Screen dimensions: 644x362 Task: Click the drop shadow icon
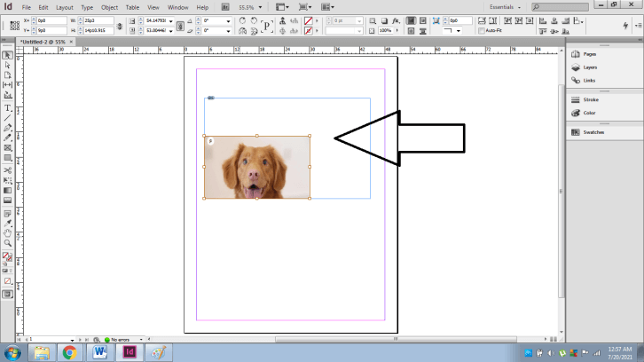(x=384, y=20)
